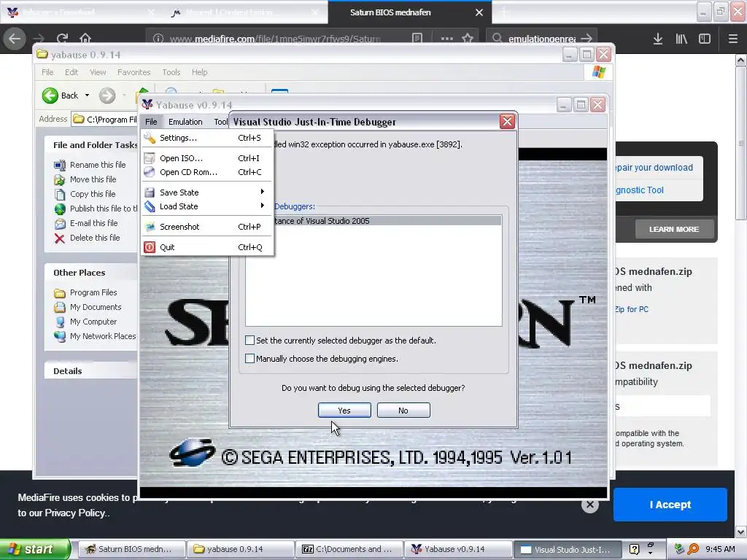
Task: Open My Documents under Other Places
Action: point(96,307)
